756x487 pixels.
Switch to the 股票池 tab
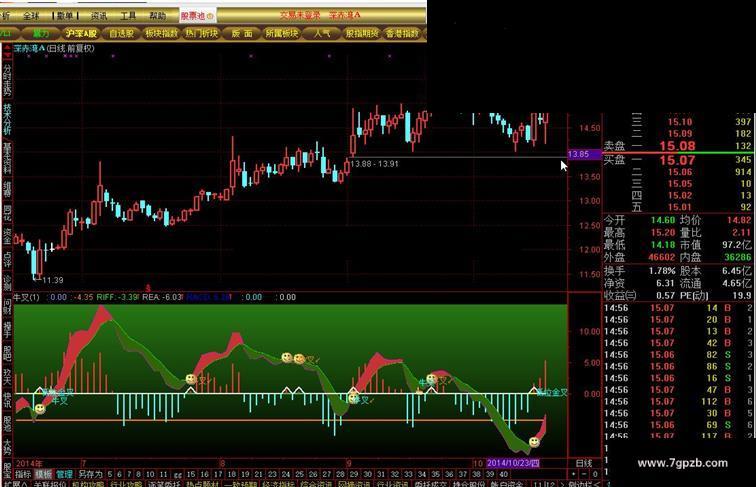(x=197, y=16)
